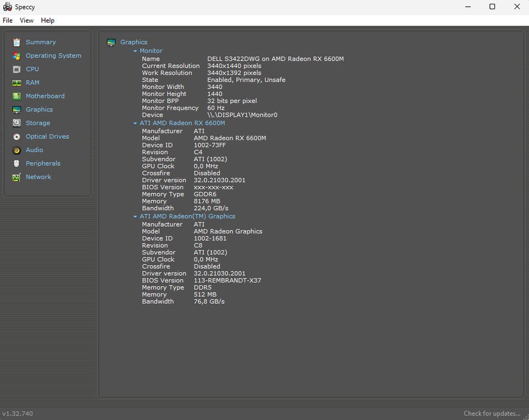Click Device ID 1002-73FF value
This screenshot has height=420, width=529.
(x=209, y=145)
